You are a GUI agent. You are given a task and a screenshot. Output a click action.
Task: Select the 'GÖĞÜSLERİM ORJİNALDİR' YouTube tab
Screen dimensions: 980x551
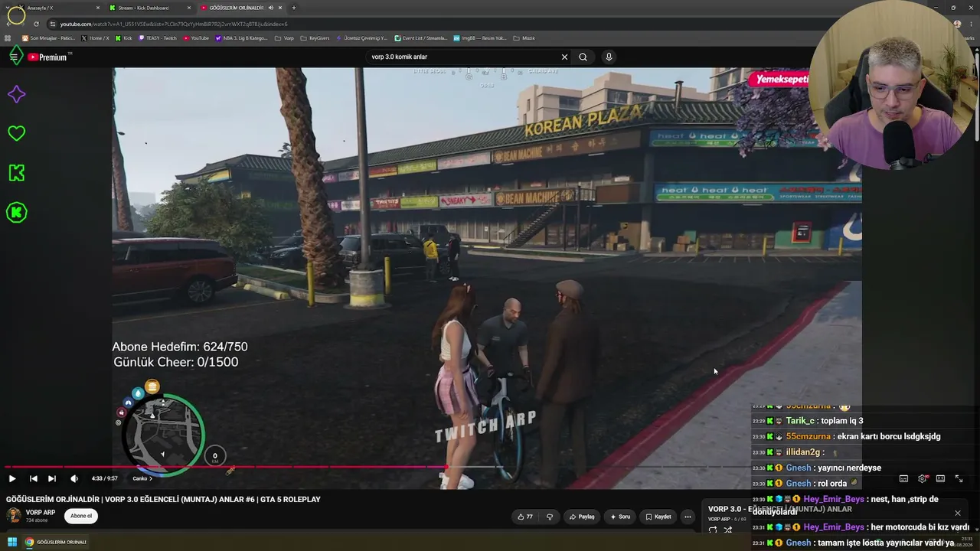click(240, 8)
